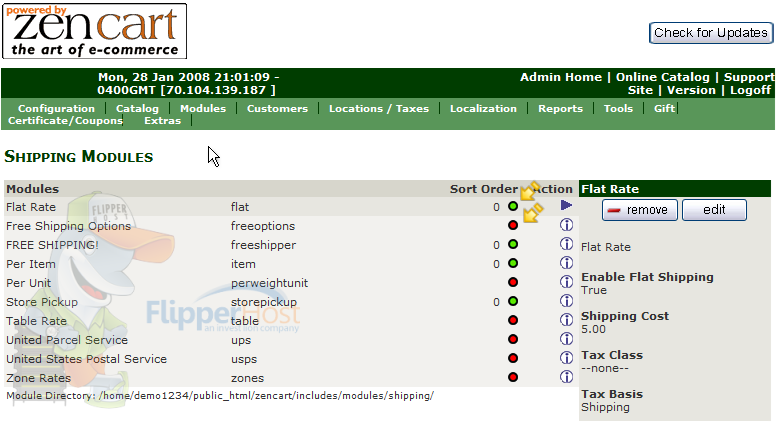Select the Flat Rate module row
This screenshot has width=776, height=422.
click(x=290, y=207)
